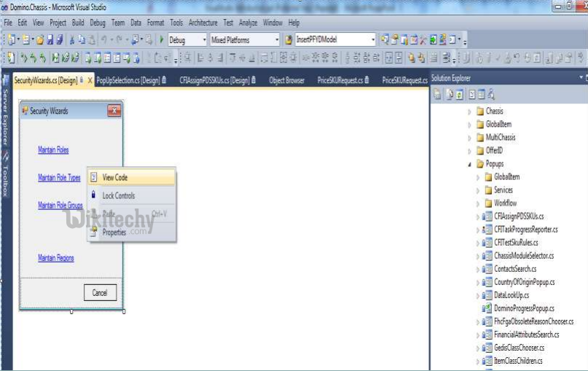Click the Save icon in toolbar
This screenshot has width=588, height=371.
click(50, 40)
